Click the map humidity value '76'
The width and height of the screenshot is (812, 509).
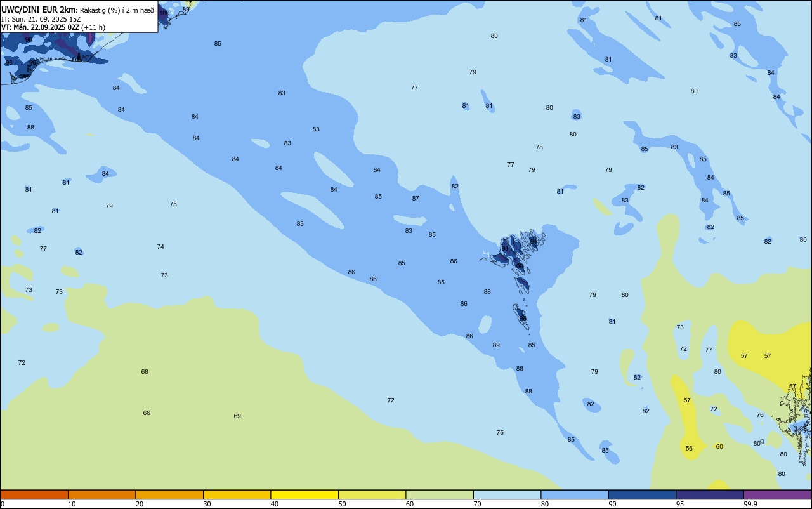(x=760, y=415)
